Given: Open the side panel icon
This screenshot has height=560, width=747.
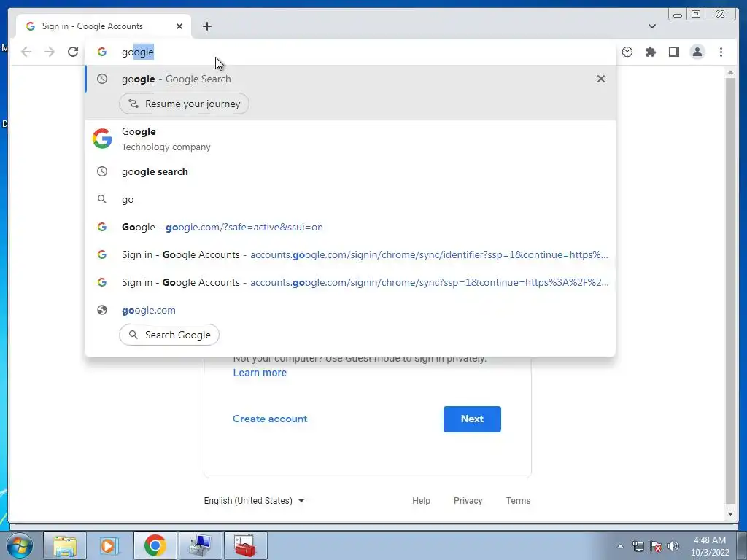Looking at the screenshot, I should (673, 52).
